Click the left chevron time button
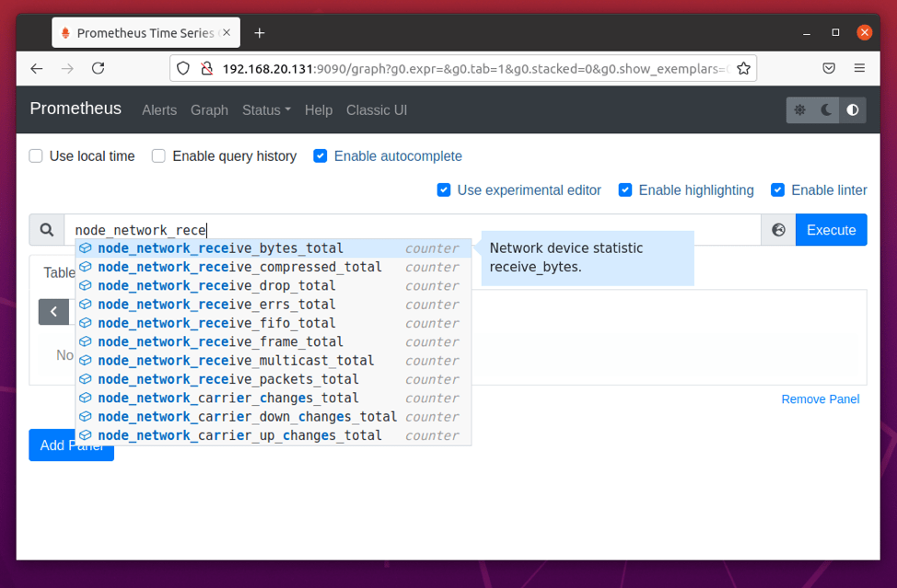The image size is (897, 588). (53, 311)
